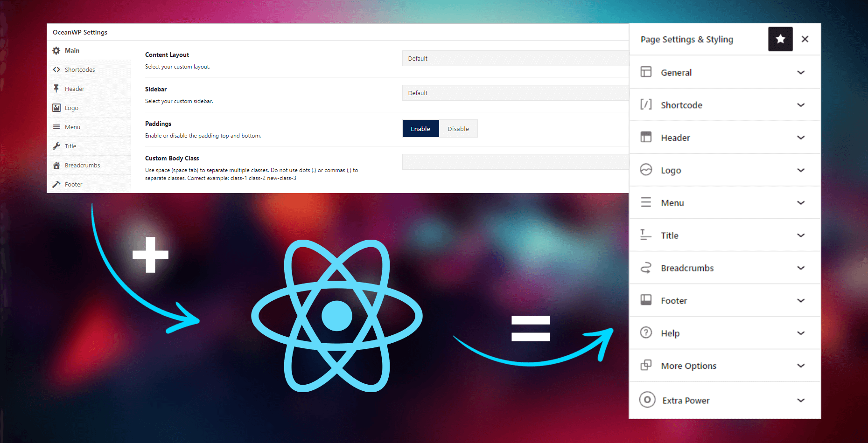Viewport: 868px width, 443px height.
Task: Open the Content Layout dropdown
Action: 515,58
